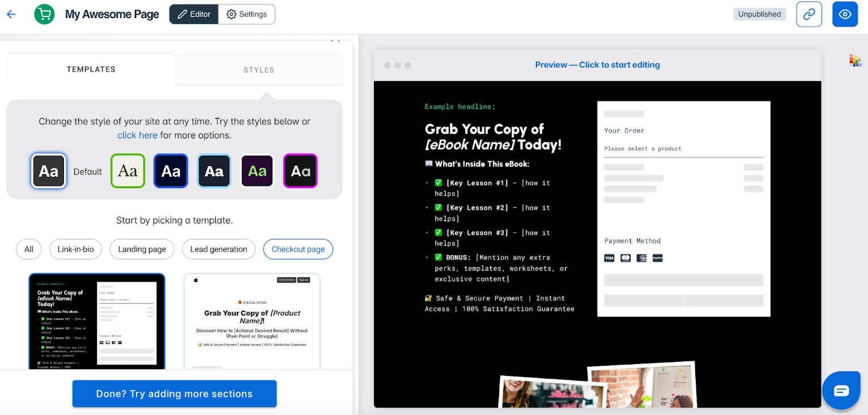Filter templates by Link-in-bio

click(75, 249)
